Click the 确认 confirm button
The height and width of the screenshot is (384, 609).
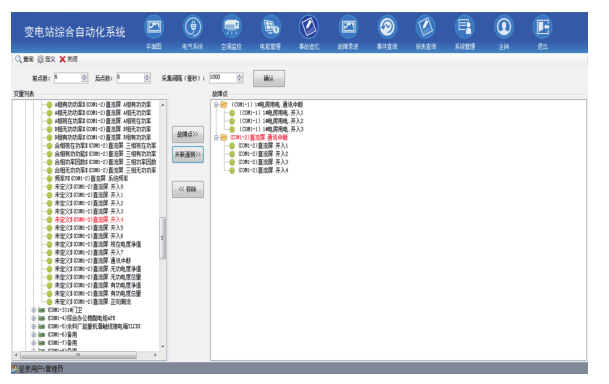pos(269,78)
